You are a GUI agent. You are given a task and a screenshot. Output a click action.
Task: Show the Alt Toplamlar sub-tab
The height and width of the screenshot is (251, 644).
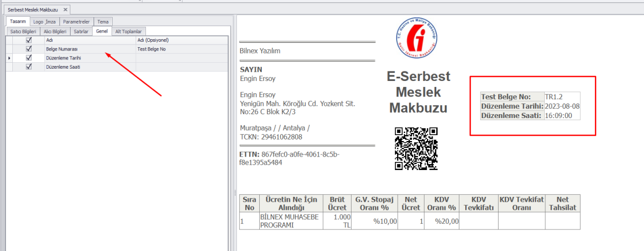tap(128, 32)
